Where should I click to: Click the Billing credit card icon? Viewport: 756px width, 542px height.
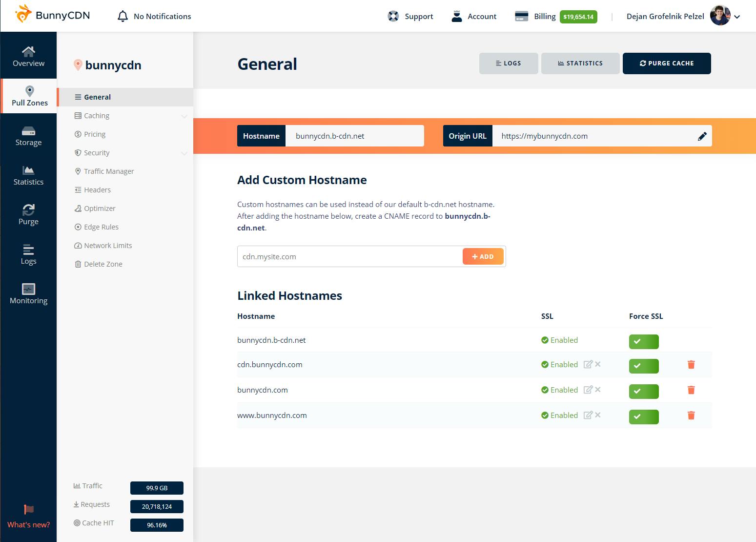click(522, 16)
